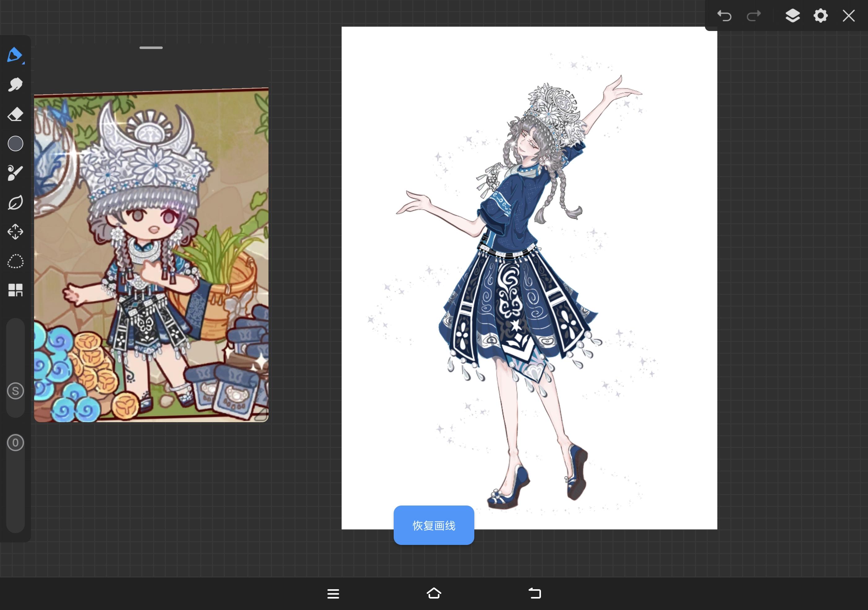This screenshot has height=610, width=868.
Task: Click the chibi reference image
Action: pos(151,255)
